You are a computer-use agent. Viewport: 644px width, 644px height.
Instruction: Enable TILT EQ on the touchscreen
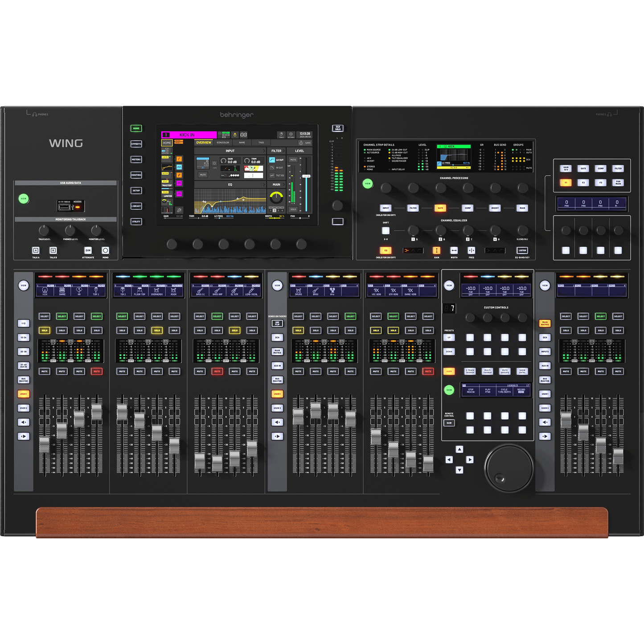point(272,175)
